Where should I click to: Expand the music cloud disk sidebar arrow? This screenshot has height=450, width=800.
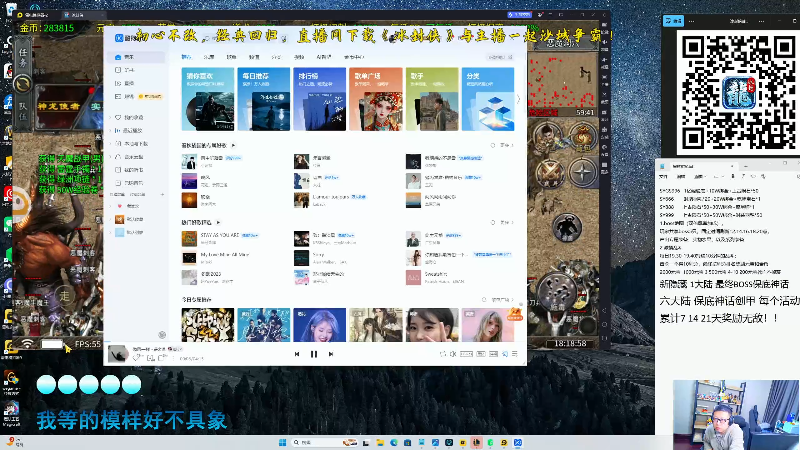[x=110, y=157]
